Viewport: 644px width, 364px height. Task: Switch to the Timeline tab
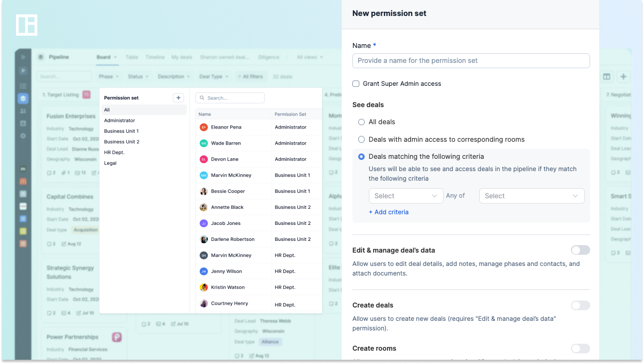point(155,57)
